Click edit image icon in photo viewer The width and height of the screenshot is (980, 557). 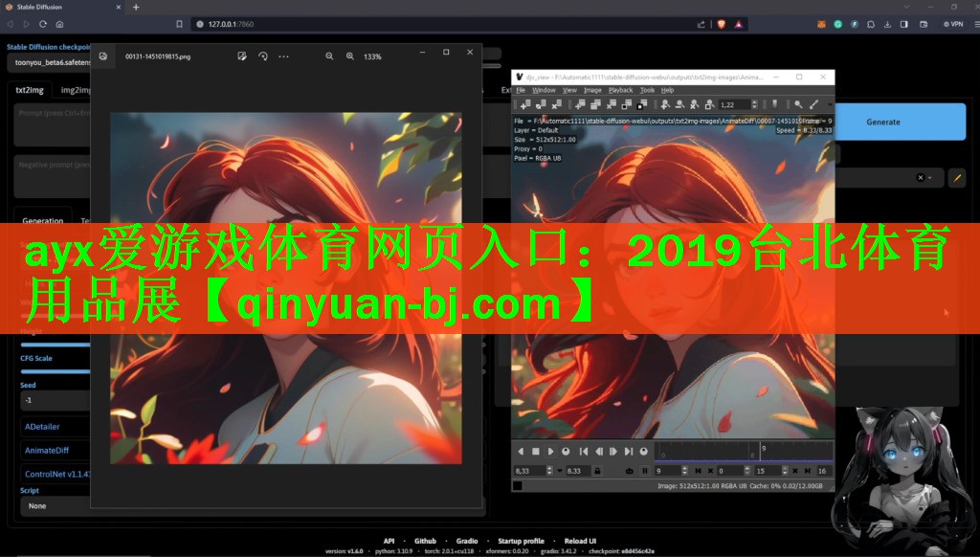click(242, 56)
